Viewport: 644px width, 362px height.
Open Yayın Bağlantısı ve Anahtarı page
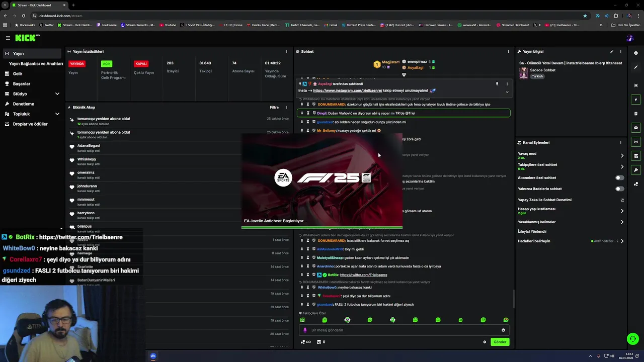tap(36, 64)
